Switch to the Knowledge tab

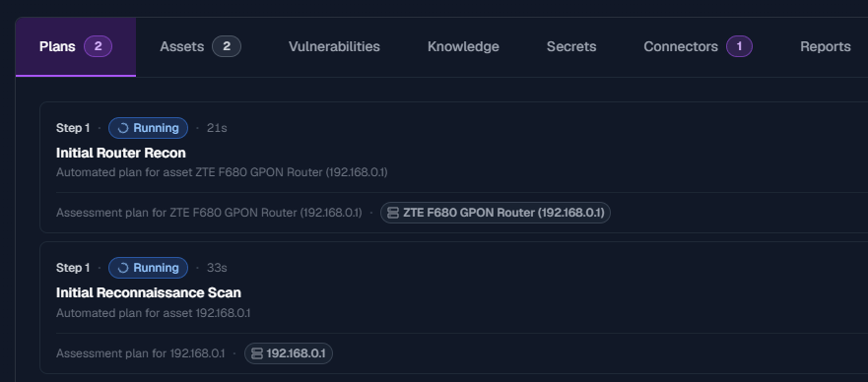pyautogui.click(x=463, y=47)
